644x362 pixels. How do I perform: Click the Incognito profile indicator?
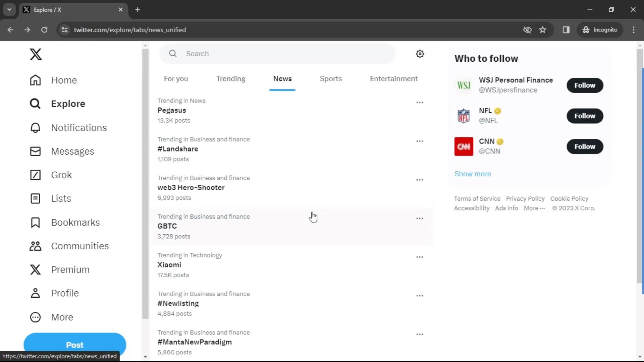tap(600, 30)
